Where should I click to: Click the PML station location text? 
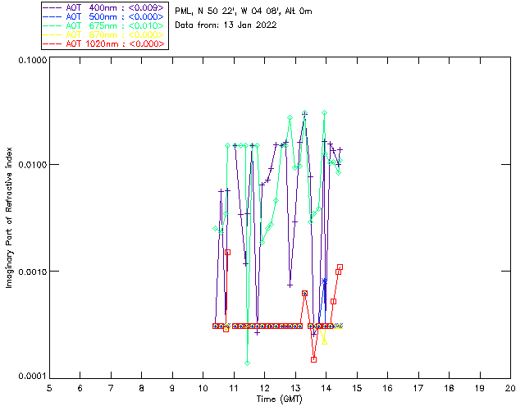[244, 11]
